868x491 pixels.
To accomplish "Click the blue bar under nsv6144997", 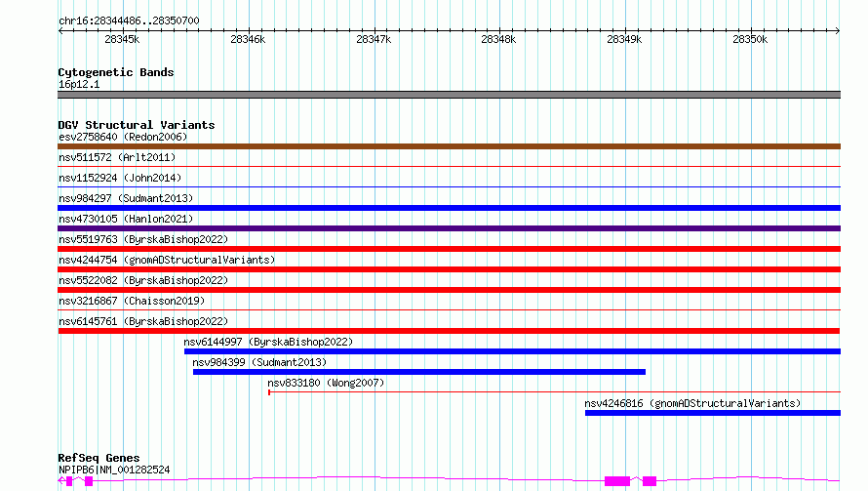I will [512, 351].
